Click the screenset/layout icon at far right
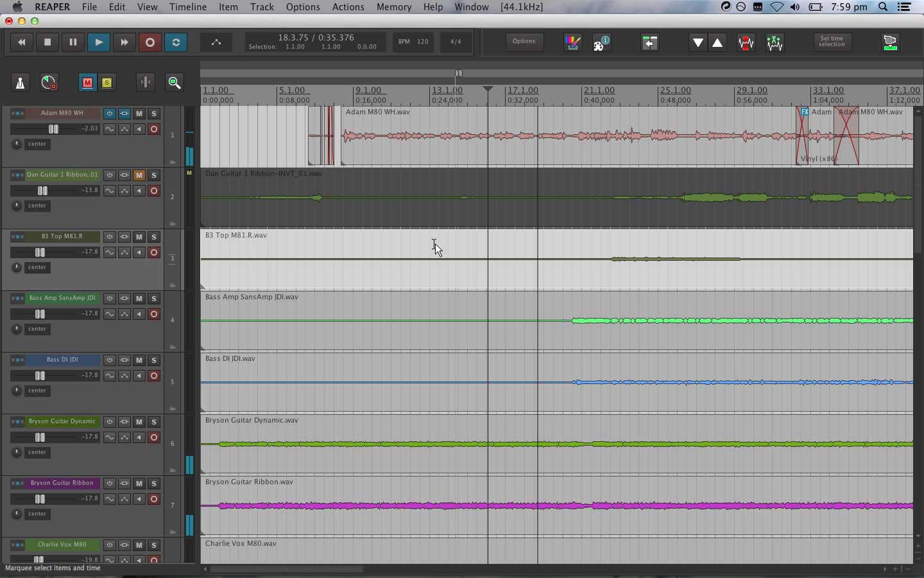 [891, 43]
